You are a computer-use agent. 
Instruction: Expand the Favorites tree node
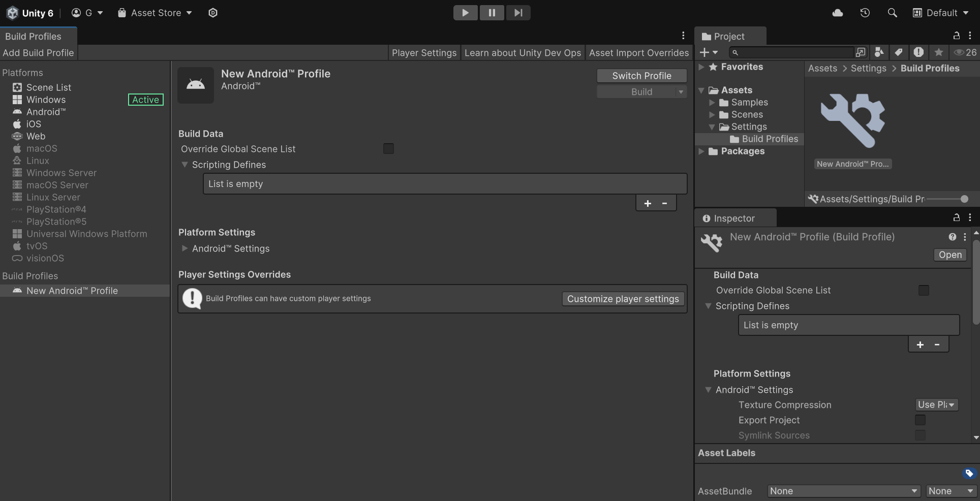701,67
